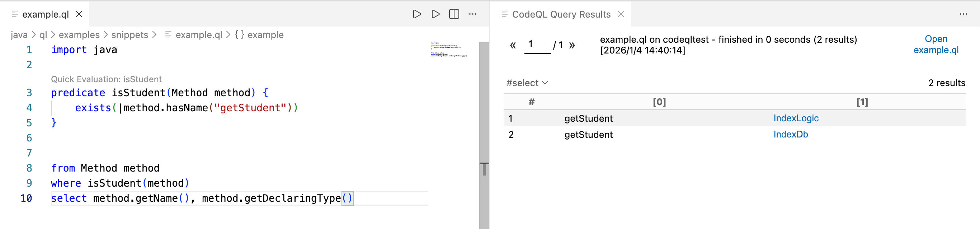The width and height of the screenshot is (980, 229).
Task: Open the example.ql link in results
Action: [x=936, y=45]
